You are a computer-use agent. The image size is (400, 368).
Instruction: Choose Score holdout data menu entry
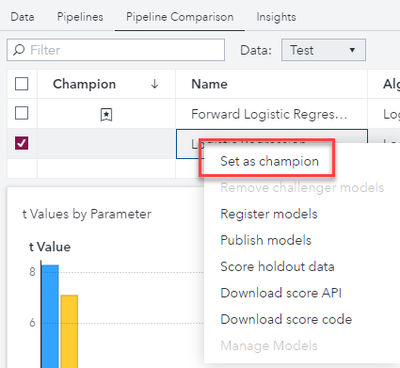[277, 267]
